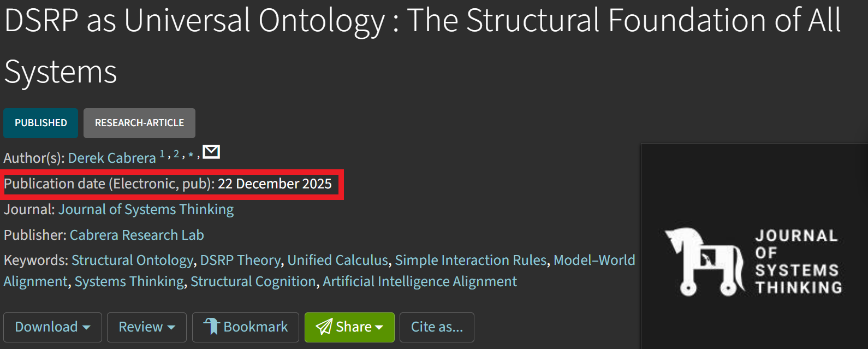Open the Journal of Systems Thinking link
This screenshot has height=349, width=868.
coord(146,209)
